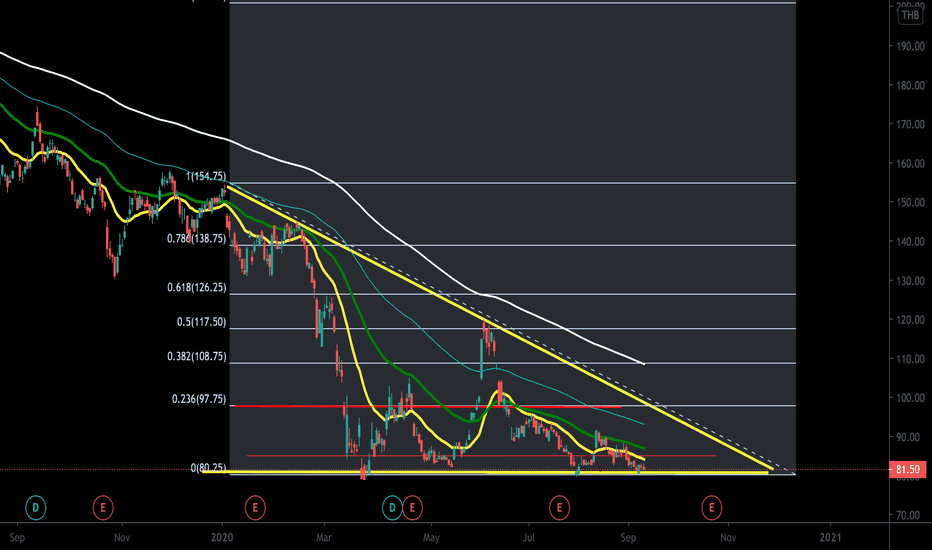The height and width of the screenshot is (550, 932).
Task: Open the dividend marker between Mar and May
Action: click(392, 508)
